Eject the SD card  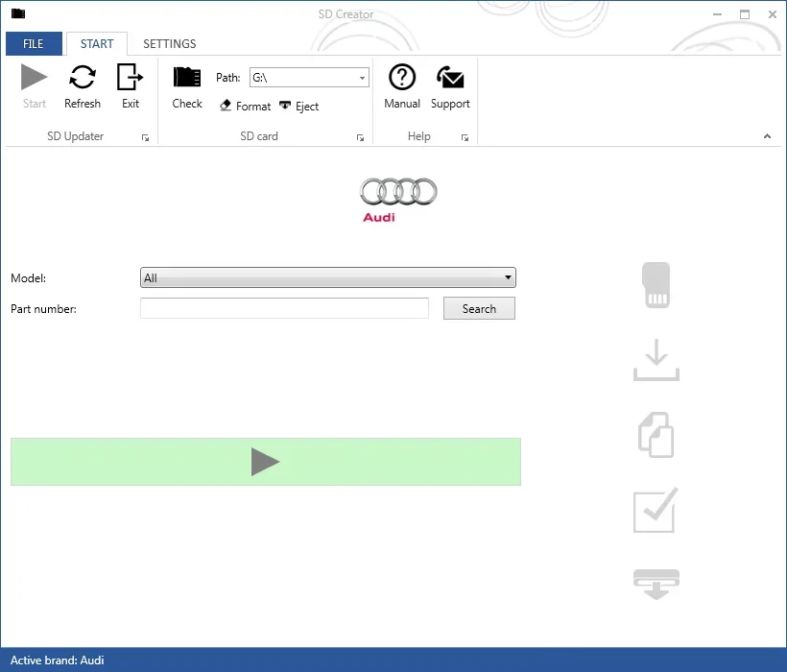tap(299, 106)
